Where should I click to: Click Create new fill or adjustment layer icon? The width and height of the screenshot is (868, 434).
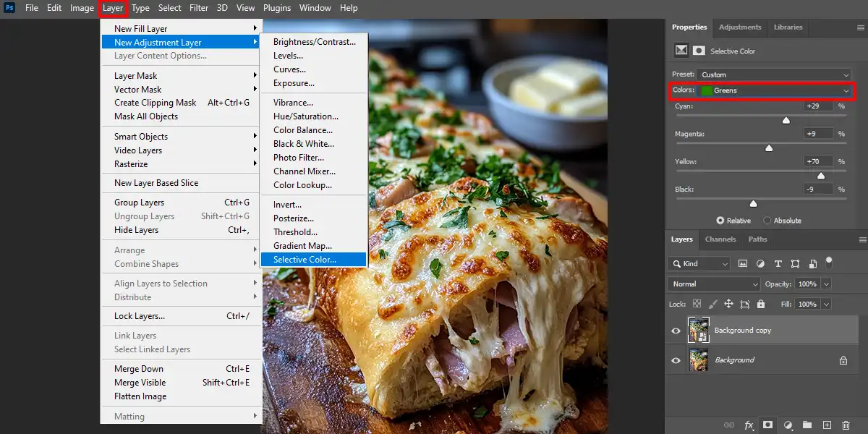pos(788,425)
